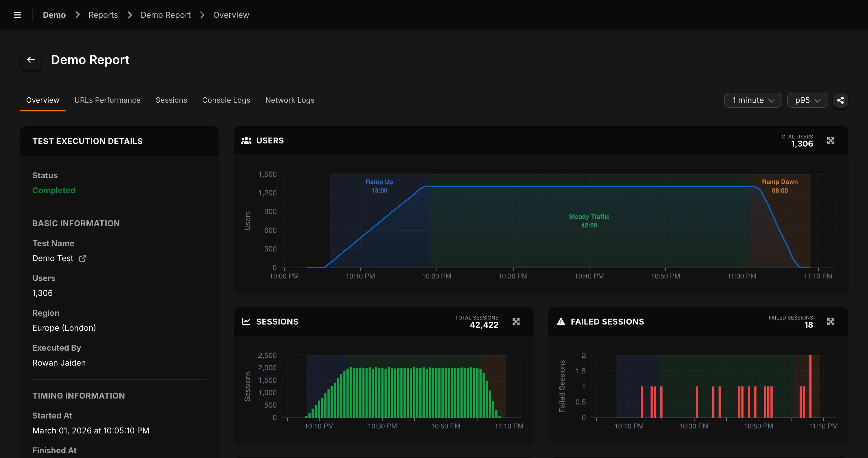
Task: Switch to the URLs Performance tab
Action: pyautogui.click(x=108, y=100)
